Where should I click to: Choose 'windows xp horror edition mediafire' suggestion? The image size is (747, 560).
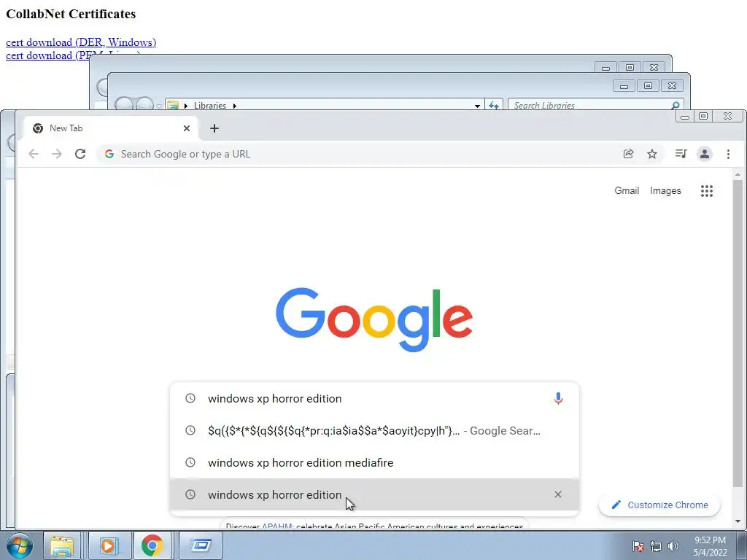pyautogui.click(x=374, y=462)
